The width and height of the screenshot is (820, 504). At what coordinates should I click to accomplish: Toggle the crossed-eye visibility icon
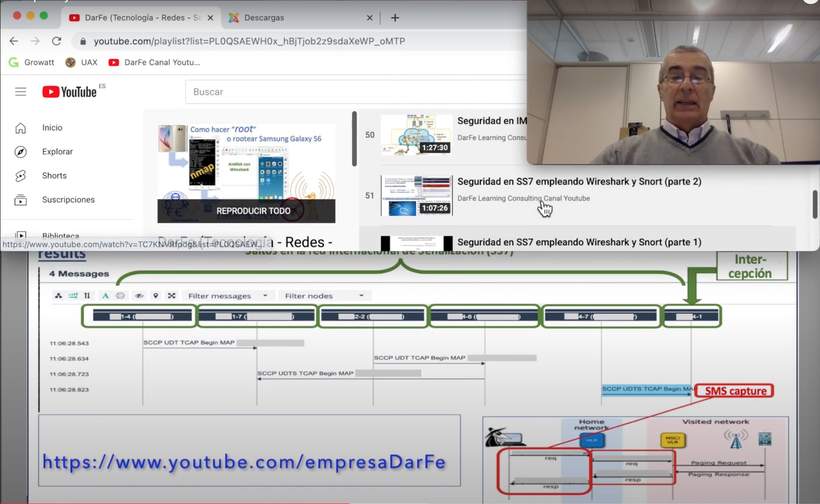coord(139,296)
